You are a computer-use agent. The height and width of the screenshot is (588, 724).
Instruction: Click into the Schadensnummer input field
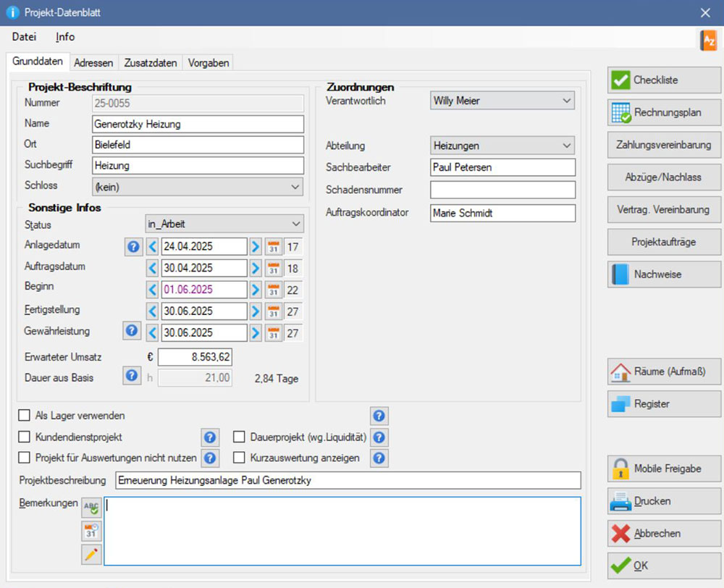point(502,190)
